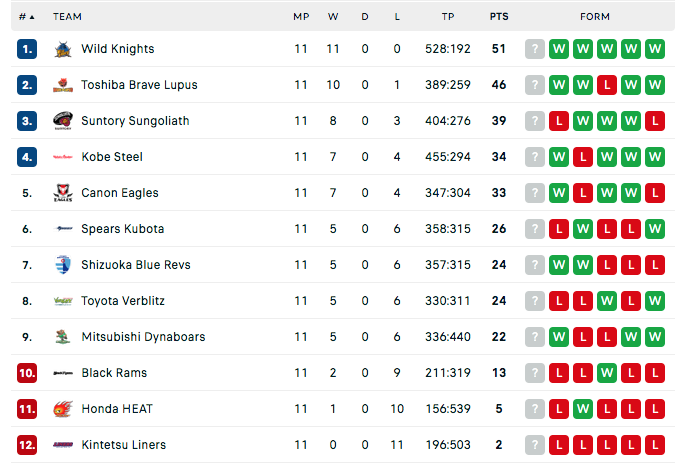Click the Shizuoka Blue Revs logo
This screenshot has height=464, width=685.
(63, 265)
